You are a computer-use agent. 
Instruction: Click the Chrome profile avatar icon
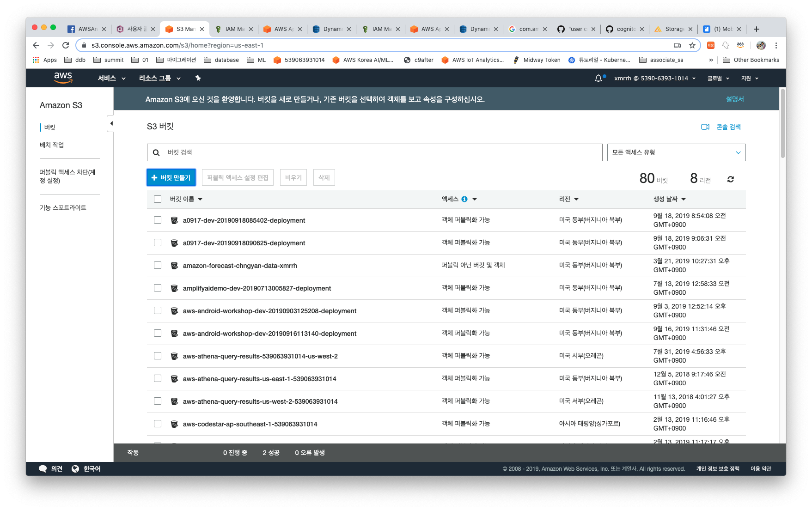[x=761, y=45]
